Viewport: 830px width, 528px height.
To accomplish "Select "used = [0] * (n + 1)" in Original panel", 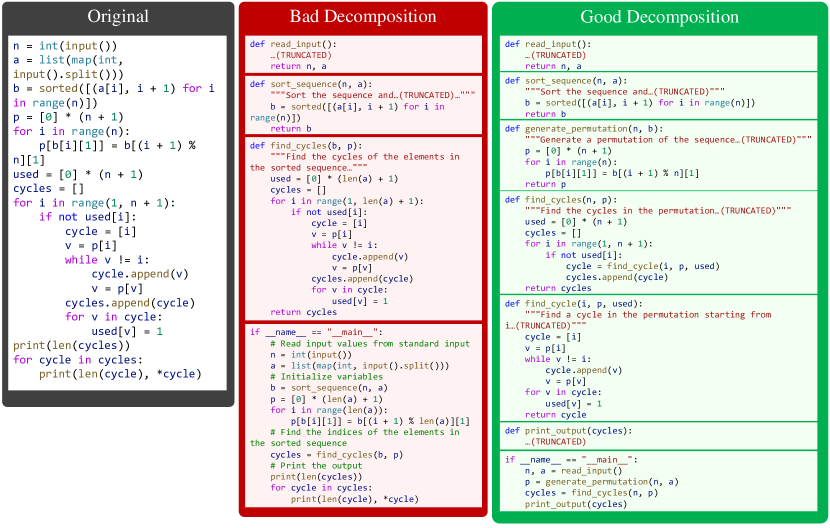I will point(78,174).
